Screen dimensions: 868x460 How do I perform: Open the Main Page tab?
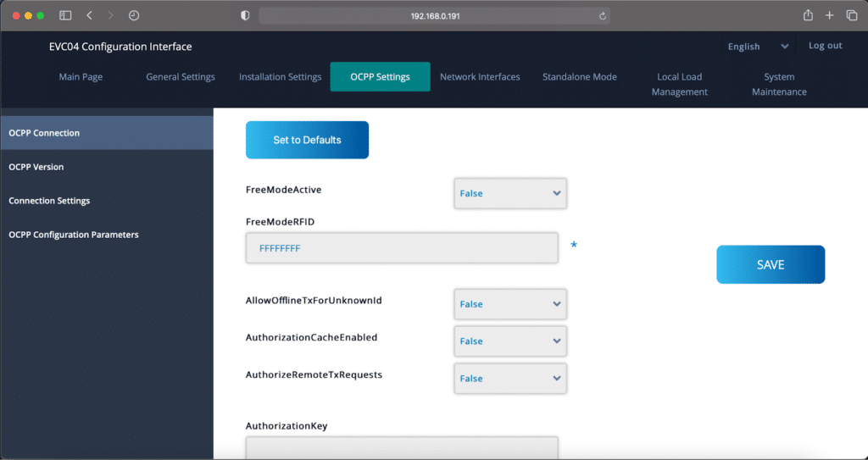coord(81,77)
